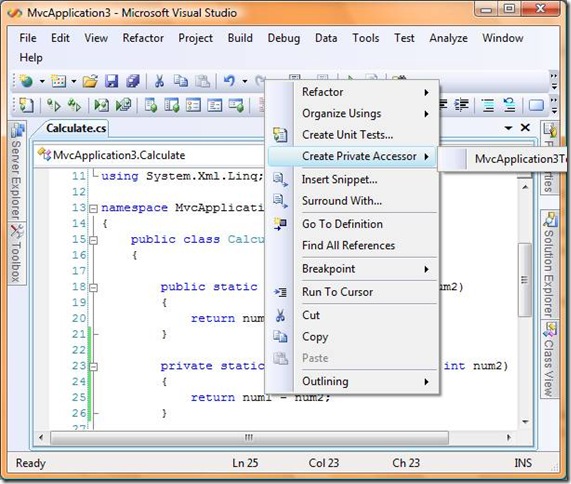
Task: Open the active files dropdown arrow beside tab close
Action: pos(508,128)
